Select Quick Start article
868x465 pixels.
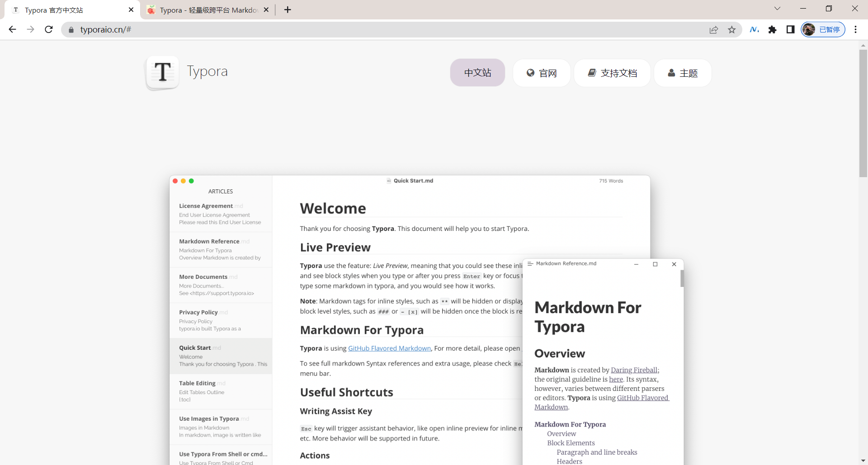tap(221, 356)
